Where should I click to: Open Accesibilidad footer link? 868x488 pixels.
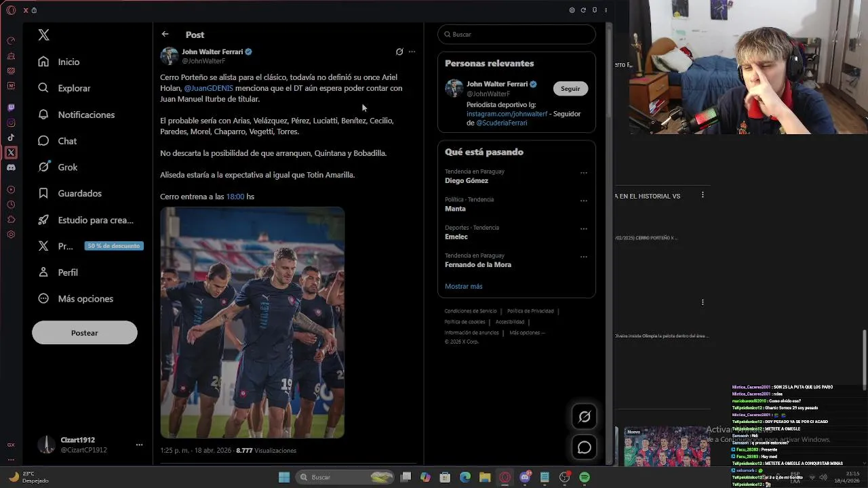tap(510, 322)
